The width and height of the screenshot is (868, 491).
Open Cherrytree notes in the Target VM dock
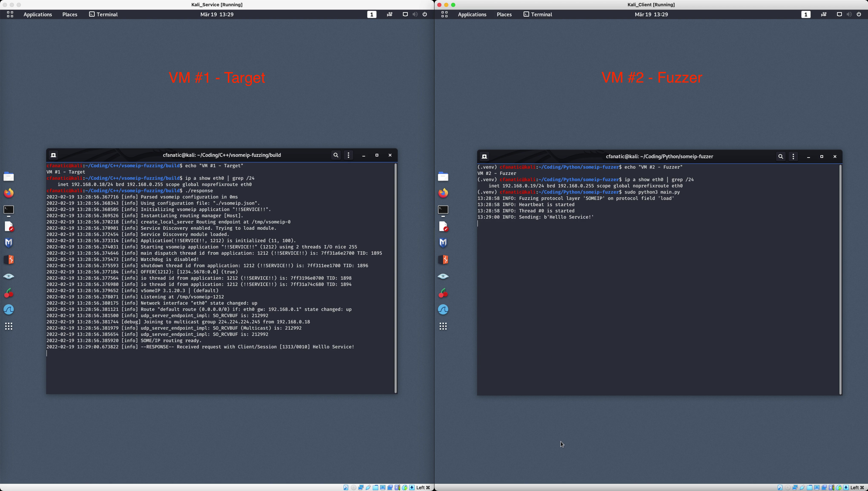9,293
